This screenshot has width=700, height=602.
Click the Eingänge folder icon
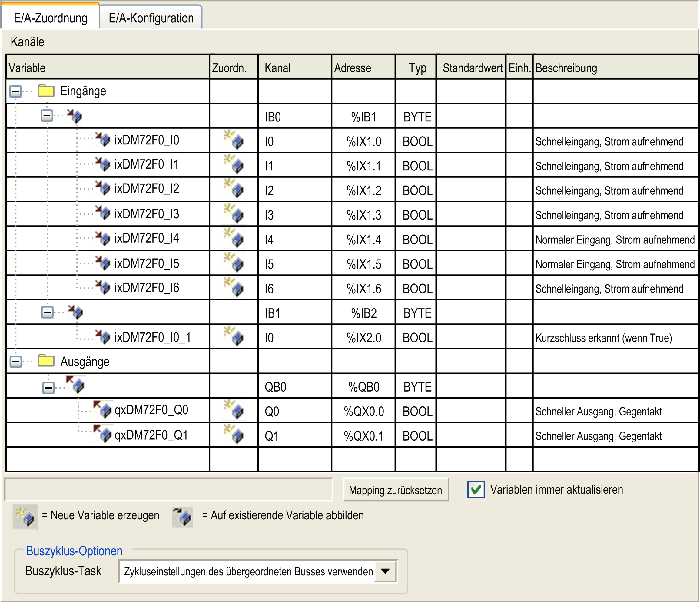[46, 91]
